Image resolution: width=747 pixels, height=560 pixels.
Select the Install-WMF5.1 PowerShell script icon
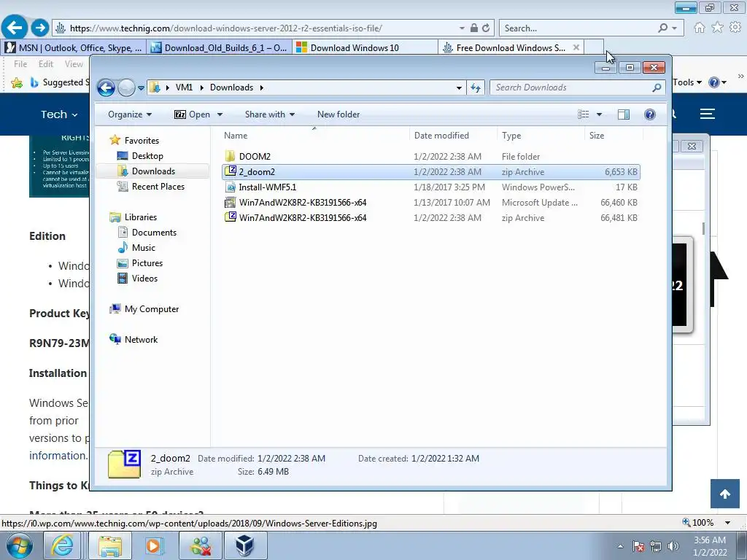pyautogui.click(x=230, y=187)
